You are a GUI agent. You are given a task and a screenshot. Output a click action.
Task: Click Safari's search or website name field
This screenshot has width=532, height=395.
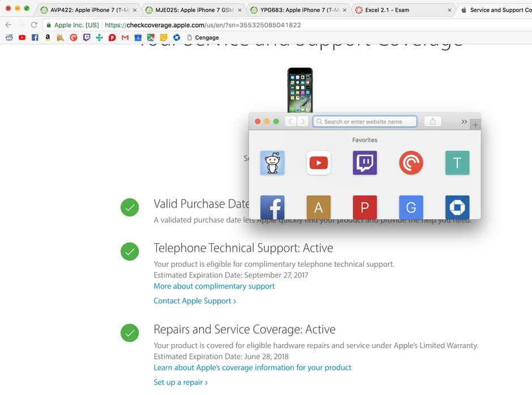coord(364,122)
